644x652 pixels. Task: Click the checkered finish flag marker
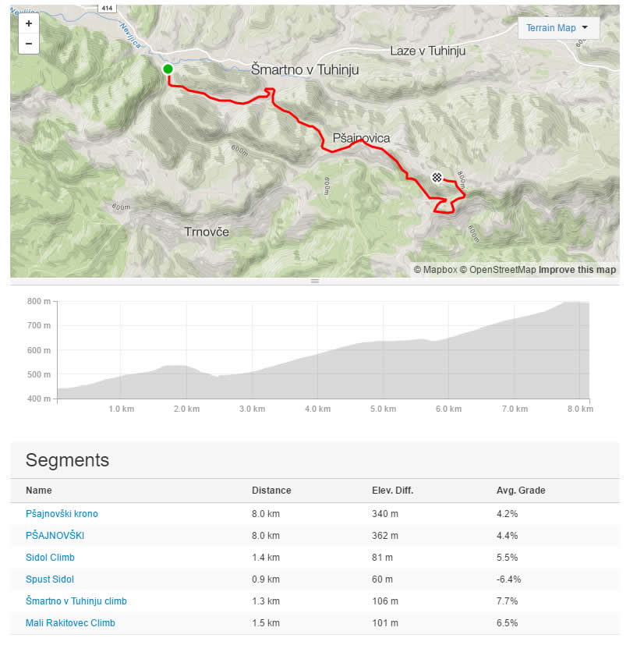click(437, 178)
